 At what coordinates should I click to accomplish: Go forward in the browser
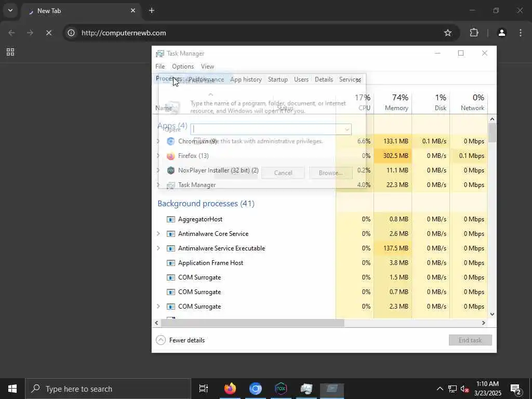coord(30,33)
